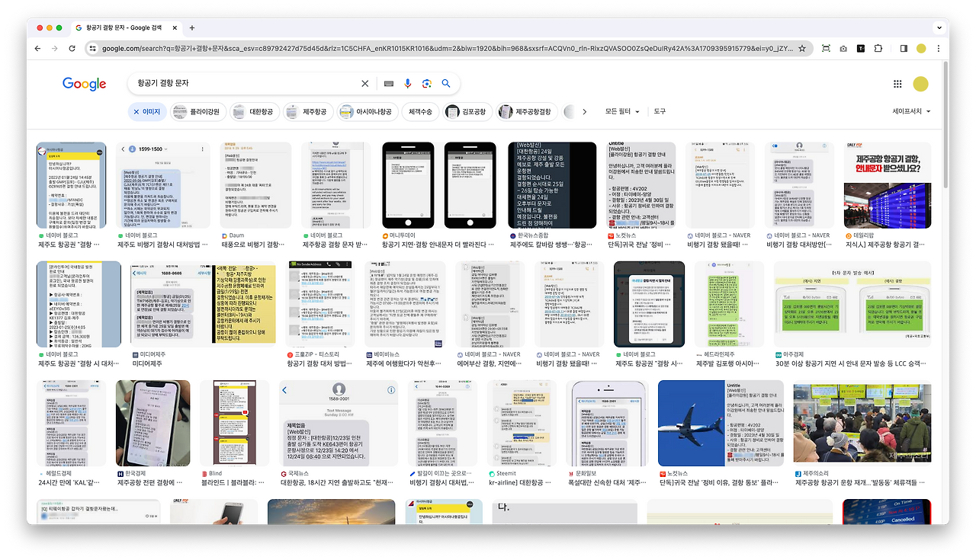976x560 pixels.
Task: Open the Chrome profile avatar in toolbar
Action: point(921,48)
